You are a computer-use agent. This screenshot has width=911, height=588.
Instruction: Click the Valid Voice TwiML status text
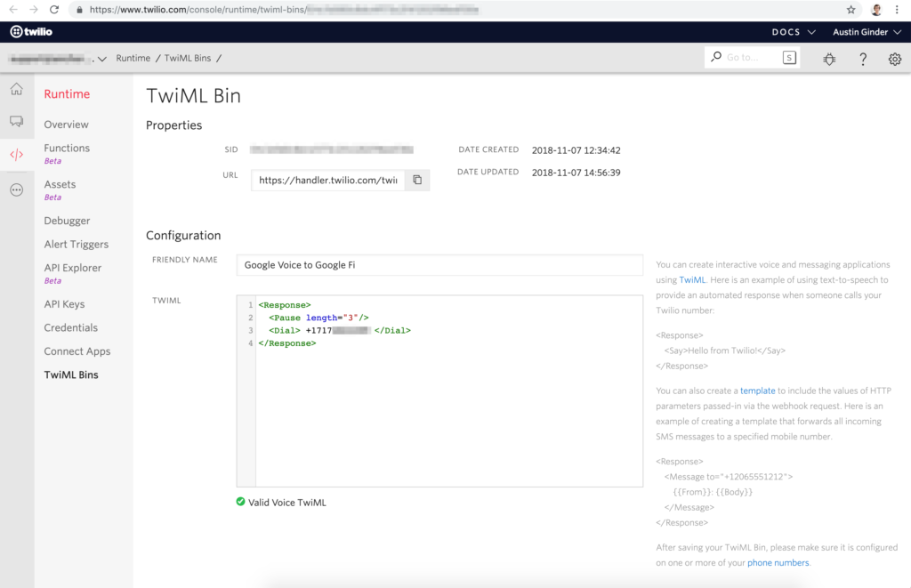(287, 503)
